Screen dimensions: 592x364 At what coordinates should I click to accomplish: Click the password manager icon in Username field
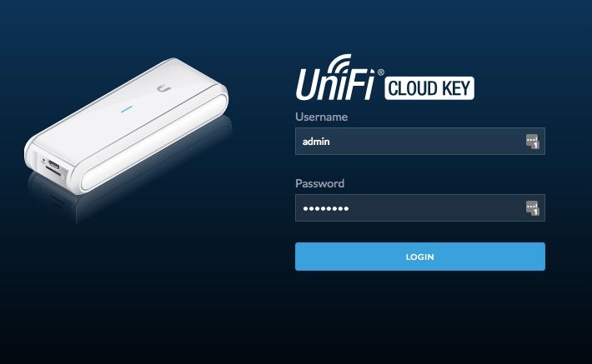[533, 142]
